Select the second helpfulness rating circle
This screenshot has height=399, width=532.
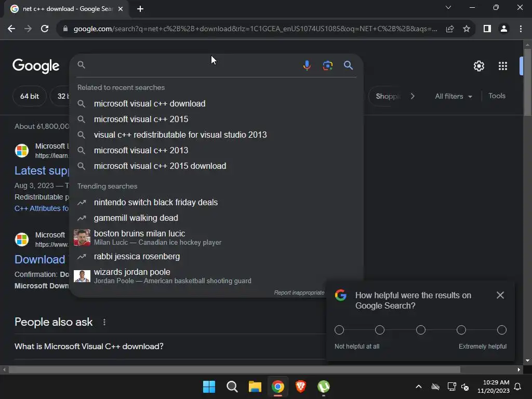380,330
